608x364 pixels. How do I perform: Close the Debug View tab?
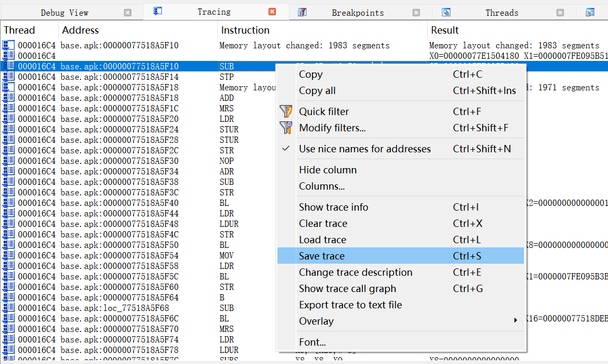pyautogui.click(x=128, y=13)
